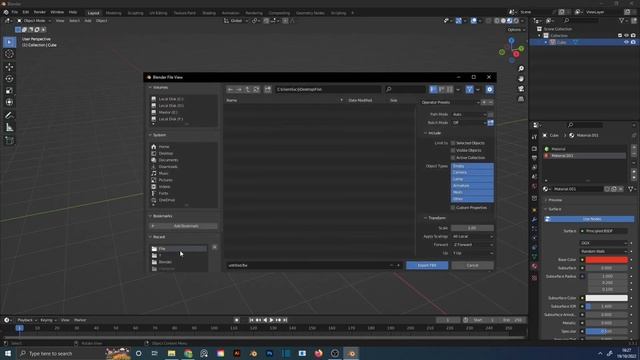The image size is (640, 360).
Task: Select the Measure tool in viewport toolbar
Action: (x=9, y=127)
